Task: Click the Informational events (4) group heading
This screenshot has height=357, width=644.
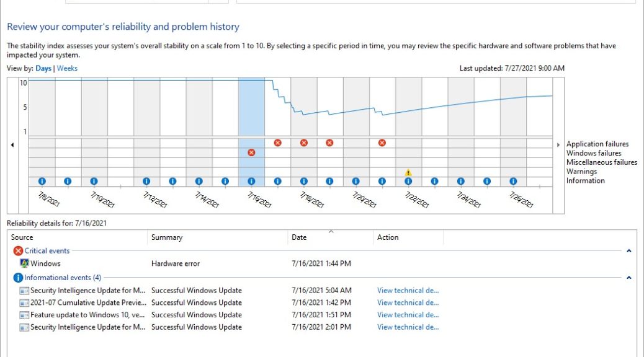Action: coord(63,278)
